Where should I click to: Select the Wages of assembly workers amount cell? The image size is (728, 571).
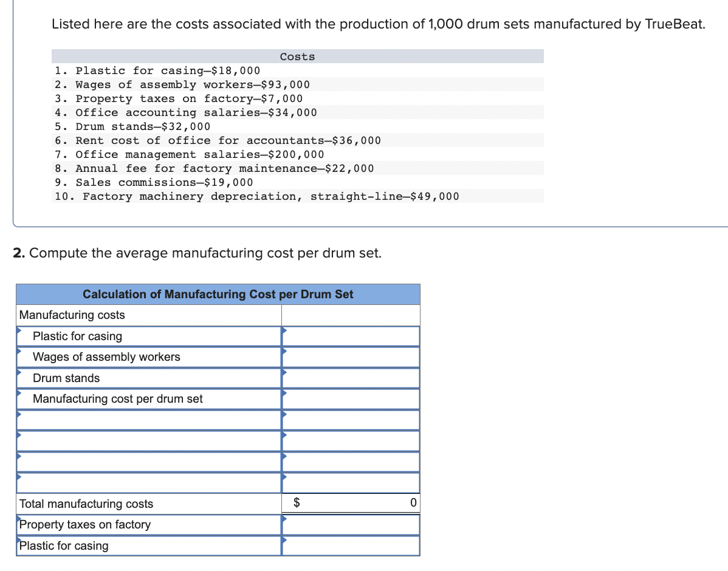(351, 357)
